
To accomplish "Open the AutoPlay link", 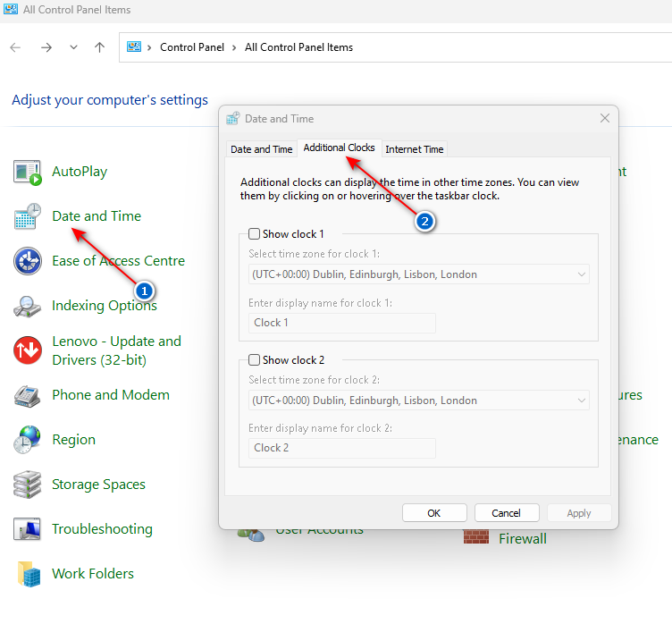I will (80, 172).
